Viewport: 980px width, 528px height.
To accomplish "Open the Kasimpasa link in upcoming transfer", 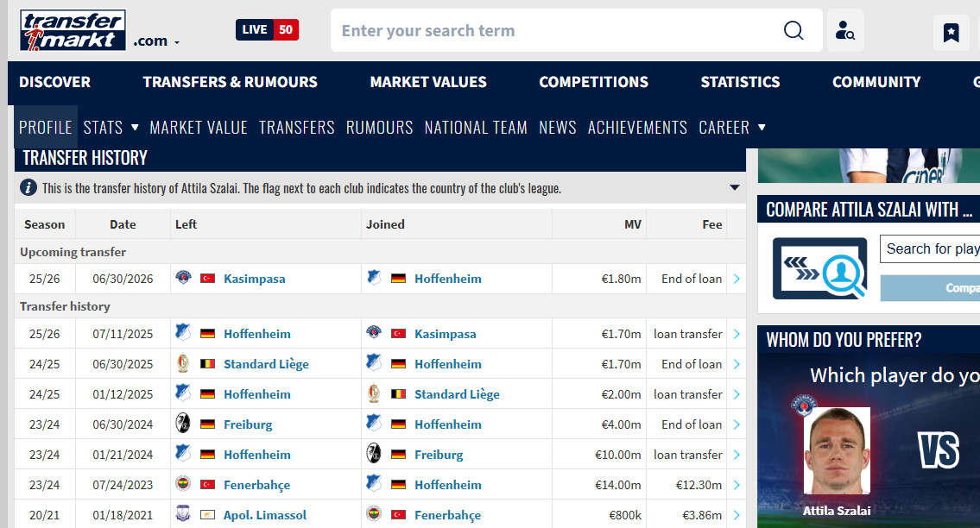I will pos(254,279).
